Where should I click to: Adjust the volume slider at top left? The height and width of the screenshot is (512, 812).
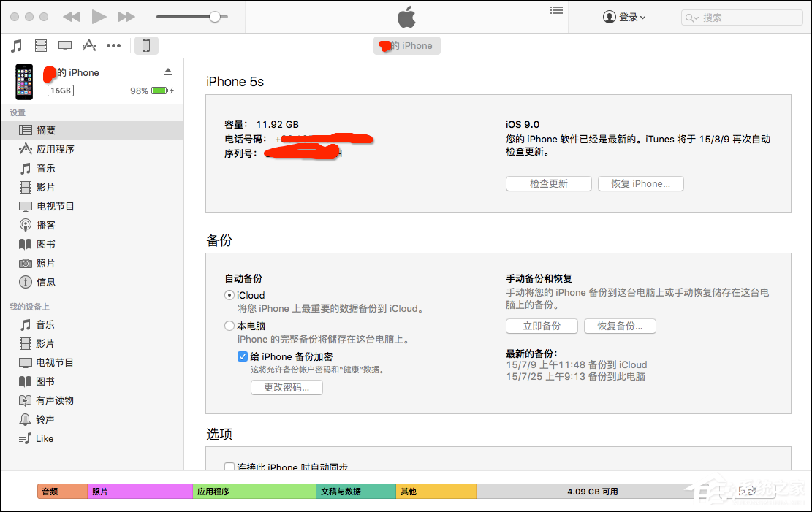[215, 15]
